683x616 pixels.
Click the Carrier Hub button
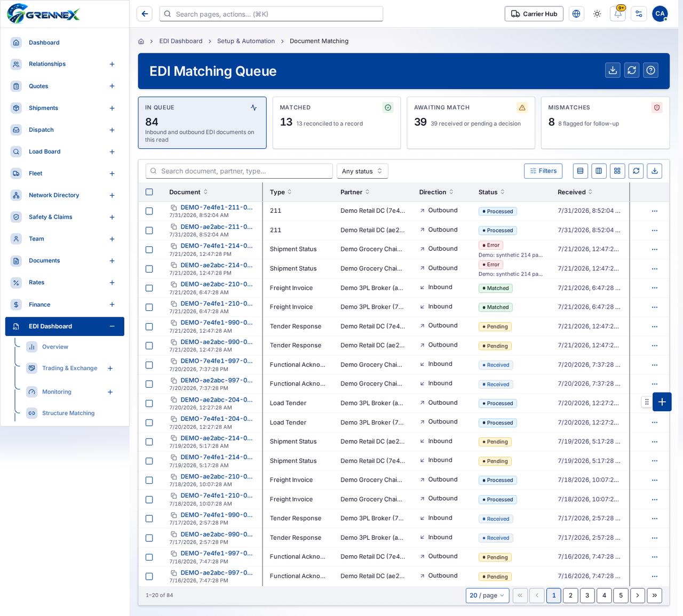point(534,14)
